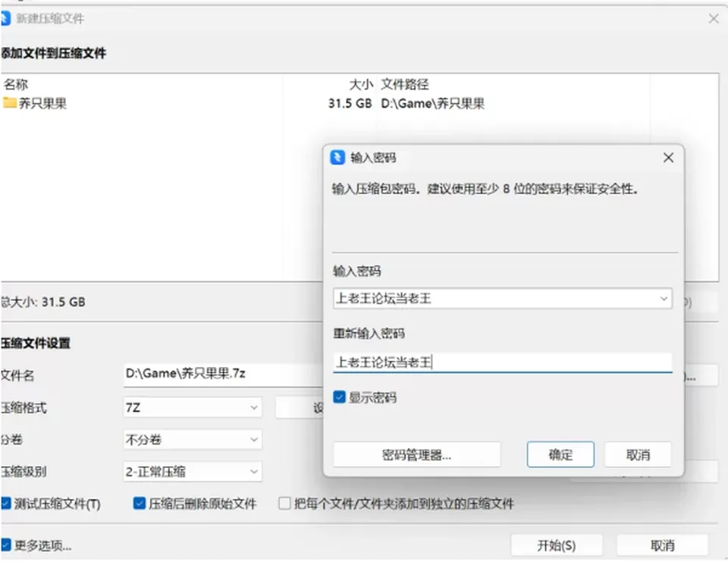Toggle the 更多选项 checkbox
The height and width of the screenshot is (561, 728).
coord(5,545)
